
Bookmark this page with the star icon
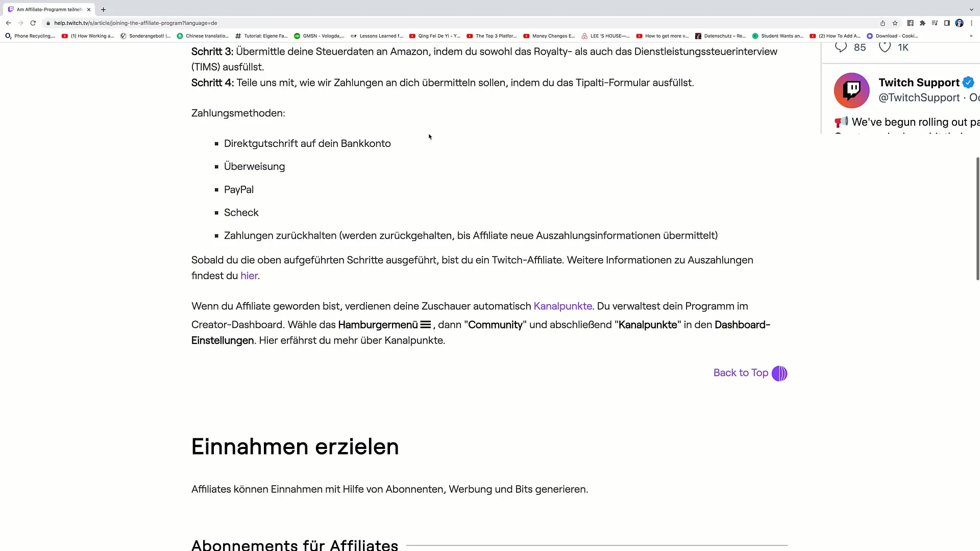(895, 23)
